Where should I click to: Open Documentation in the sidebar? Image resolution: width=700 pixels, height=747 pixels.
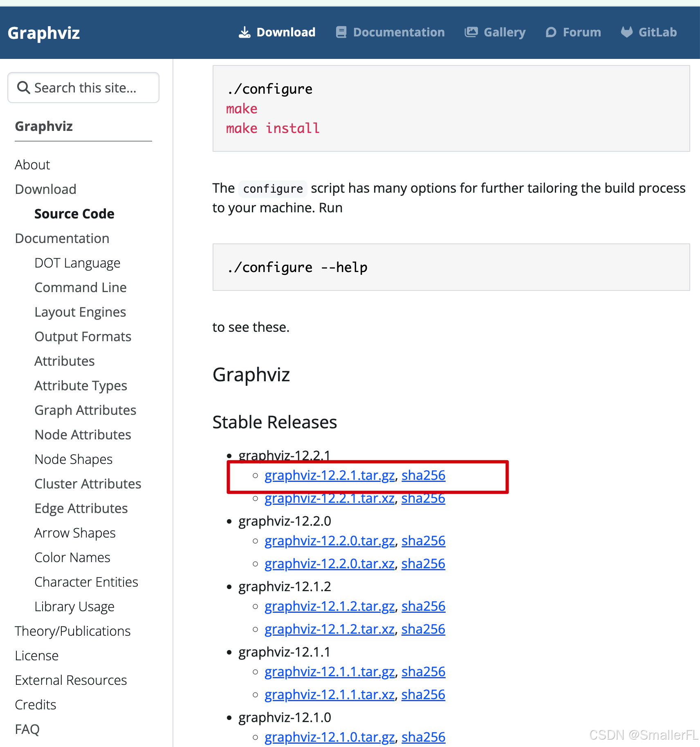[x=62, y=239]
